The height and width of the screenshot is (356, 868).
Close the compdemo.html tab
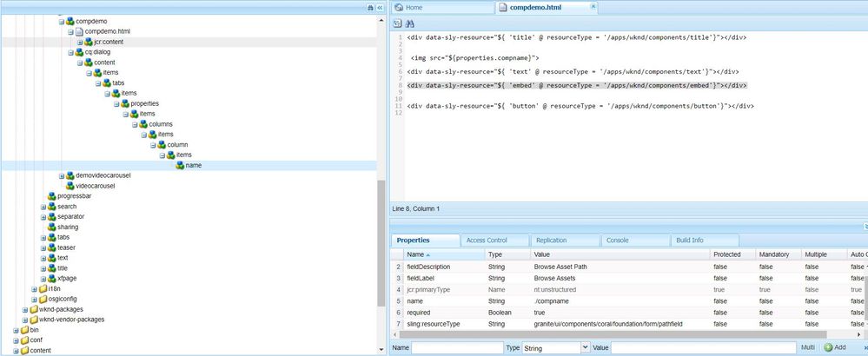click(x=593, y=7)
